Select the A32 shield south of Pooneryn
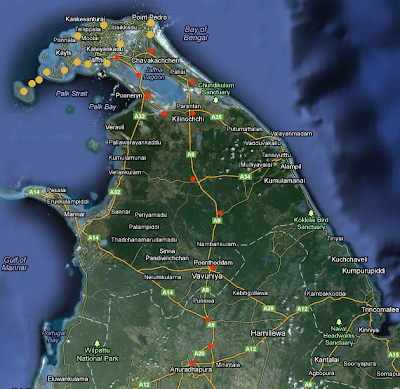Viewport: 400px width, 389px height. (x=140, y=116)
